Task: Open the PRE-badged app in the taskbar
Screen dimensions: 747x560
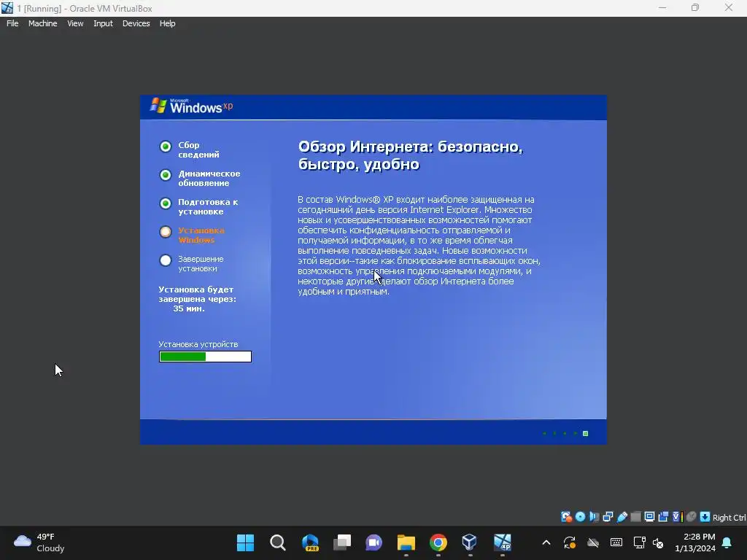Action: 310,542
